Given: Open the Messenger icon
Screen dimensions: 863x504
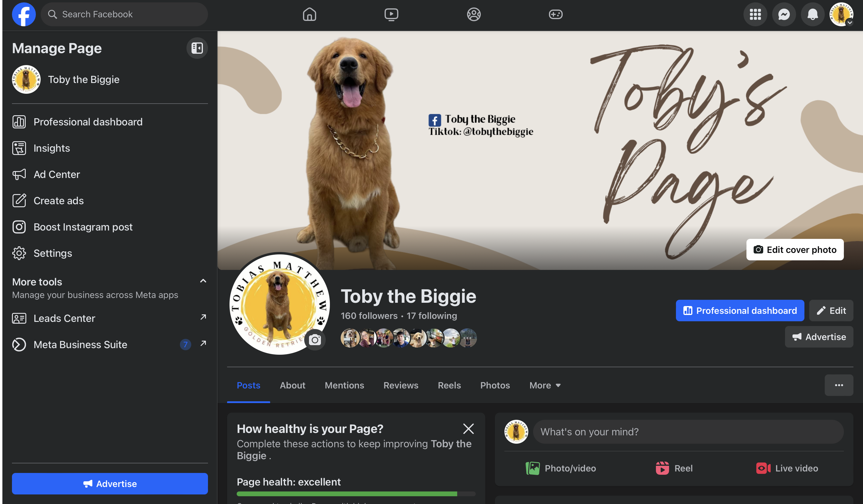Looking at the screenshot, I should pyautogui.click(x=784, y=14).
